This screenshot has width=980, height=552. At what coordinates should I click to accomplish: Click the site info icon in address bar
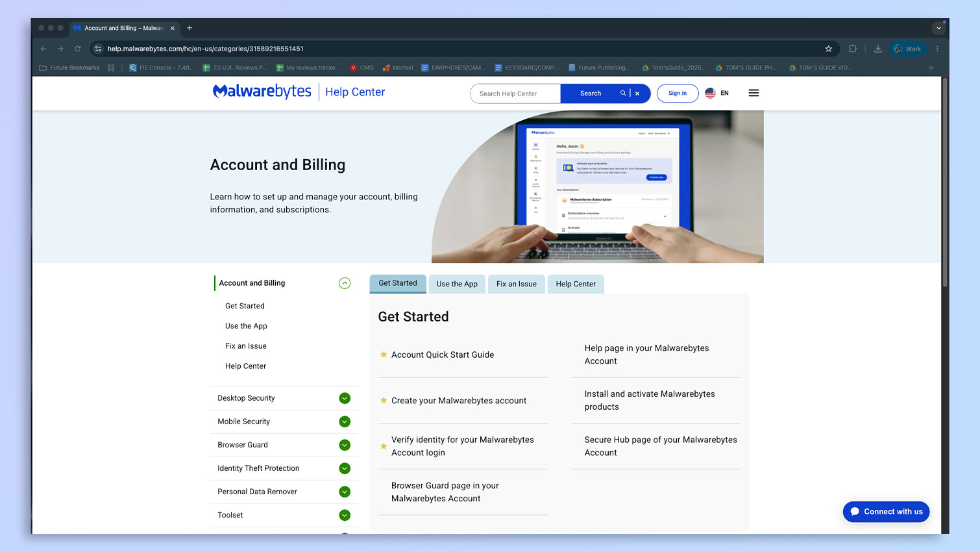pyautogui.click(x=98, y=49)
